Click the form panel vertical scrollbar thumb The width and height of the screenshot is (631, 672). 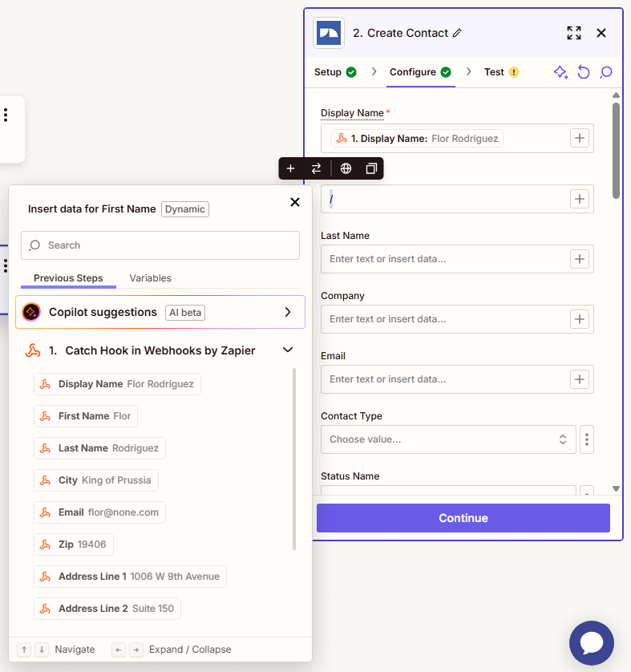[x=616, y=151]
